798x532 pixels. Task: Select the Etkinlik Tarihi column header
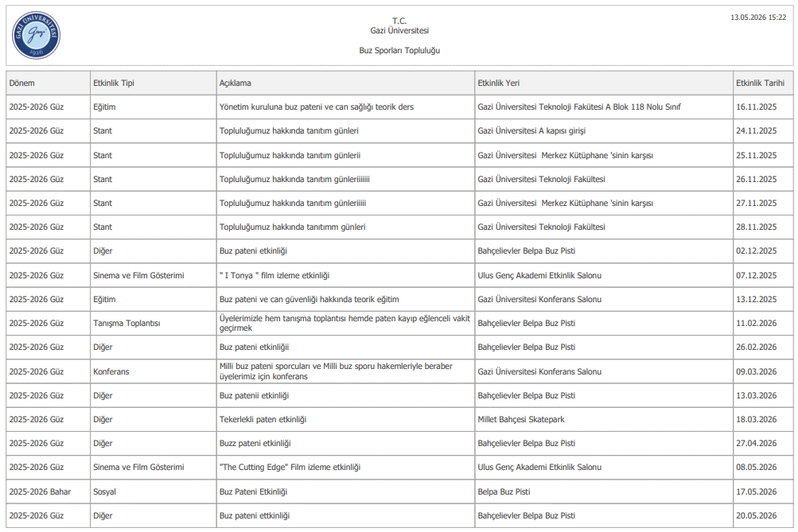[x=764, y=83]
